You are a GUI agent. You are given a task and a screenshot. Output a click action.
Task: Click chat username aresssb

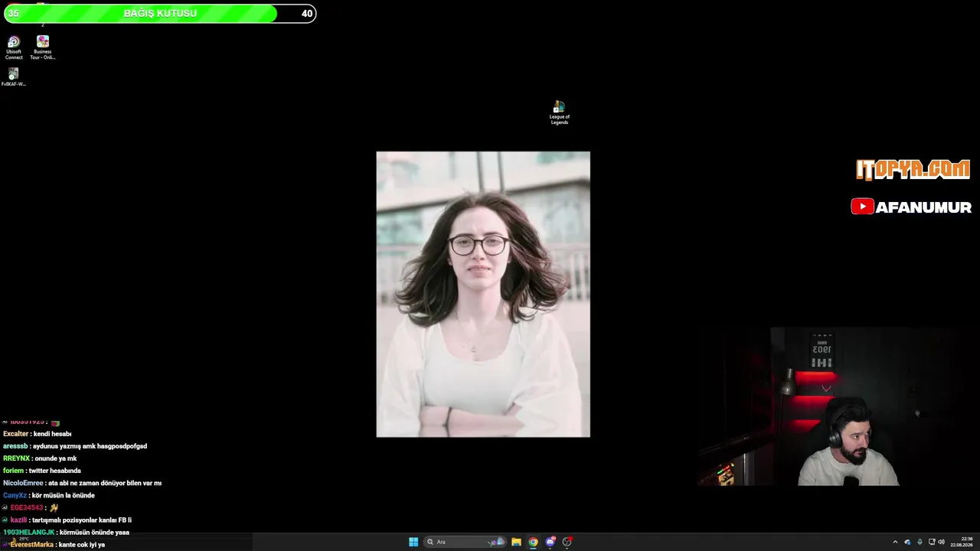(15, 446)
